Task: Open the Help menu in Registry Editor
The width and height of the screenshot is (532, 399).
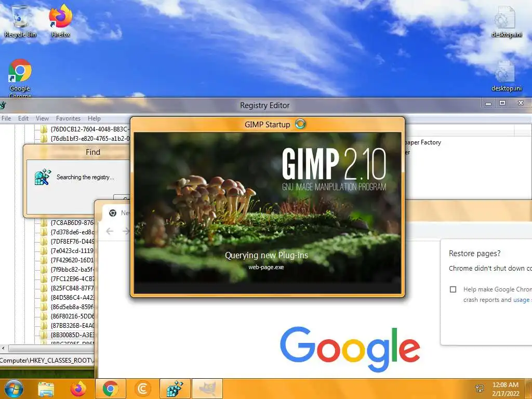Action: click(94, 118)
